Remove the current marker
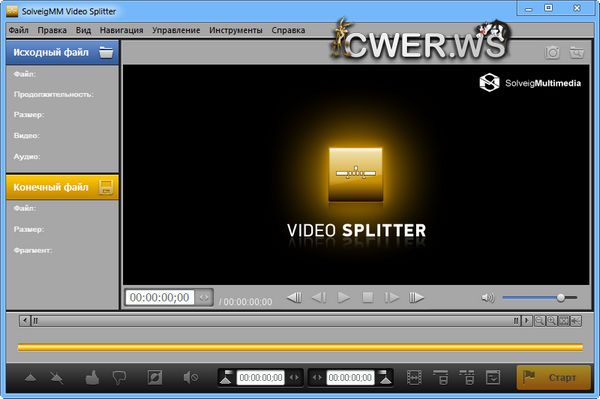600x399 pixels. pyautogui.click(x=57, y=378)
